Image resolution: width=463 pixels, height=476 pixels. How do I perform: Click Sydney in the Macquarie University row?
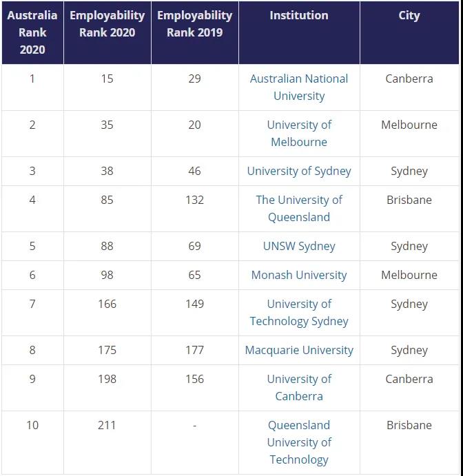point(409,351)
